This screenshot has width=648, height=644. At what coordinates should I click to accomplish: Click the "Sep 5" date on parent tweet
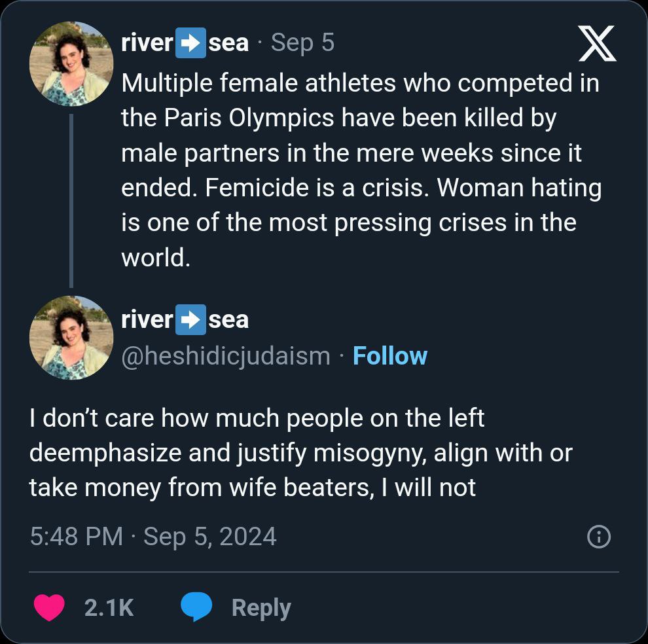(302, 43)
